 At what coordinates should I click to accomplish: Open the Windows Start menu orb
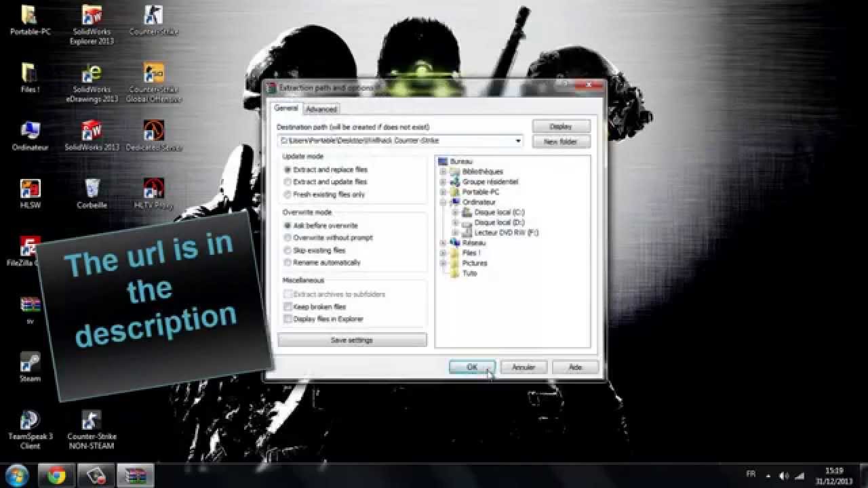click(x=16, y=475)
